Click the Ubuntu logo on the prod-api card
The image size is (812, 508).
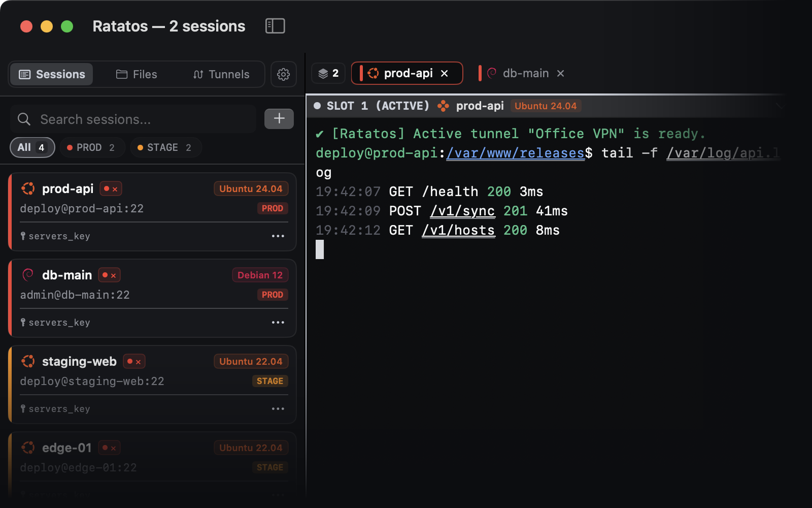tap(28, 189)
